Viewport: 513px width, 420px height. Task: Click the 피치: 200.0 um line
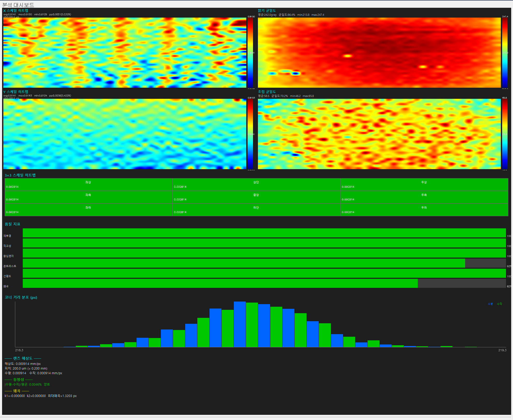26,369
